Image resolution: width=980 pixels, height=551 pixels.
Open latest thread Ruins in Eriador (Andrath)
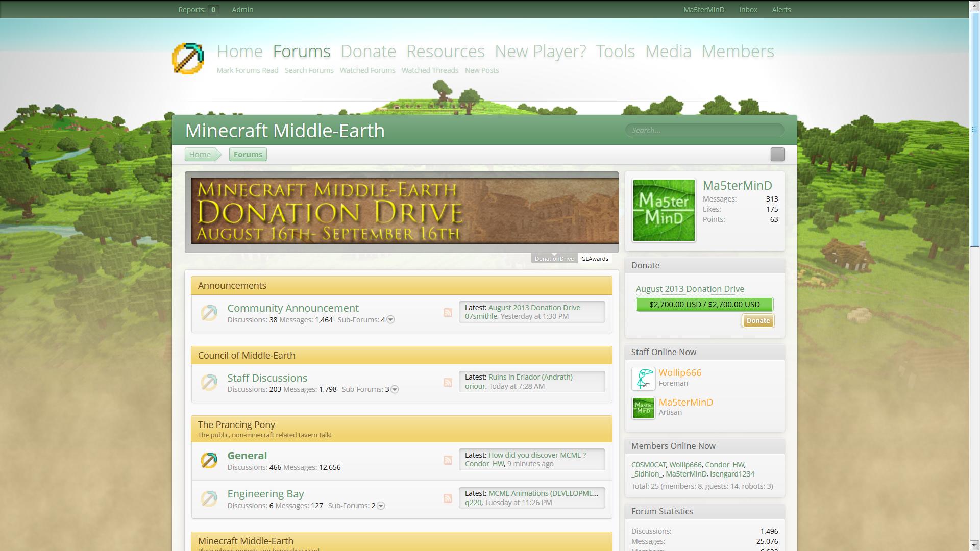530,377
